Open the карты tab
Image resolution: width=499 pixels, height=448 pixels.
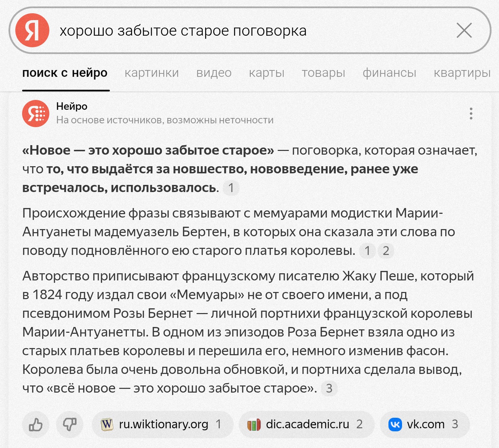[267, 73]
